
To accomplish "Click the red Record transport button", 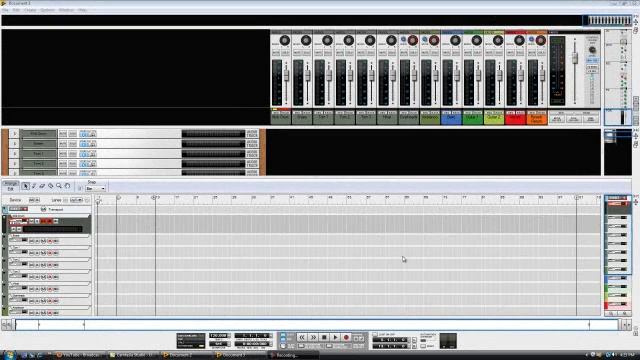I will click(x=346, y=338).
